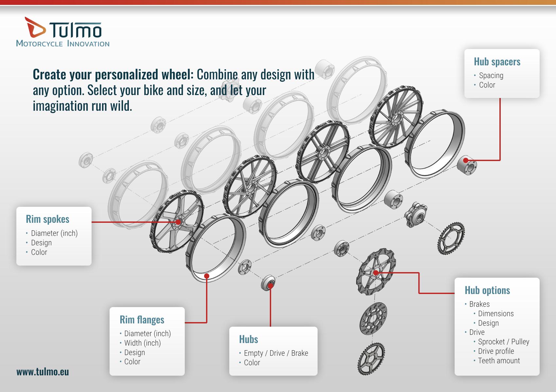This screenshot has height=392, width=556.
Task: Click the Tulmo logo
Action: tap(63, 32)
